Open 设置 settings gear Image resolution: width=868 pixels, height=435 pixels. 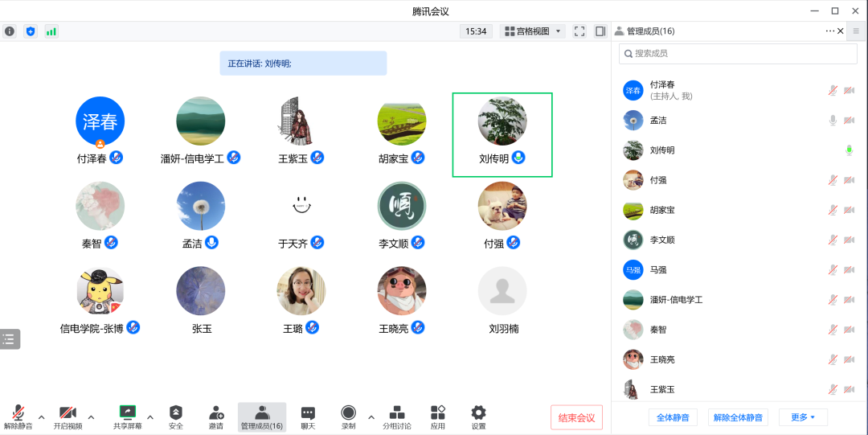coord(478,418)
